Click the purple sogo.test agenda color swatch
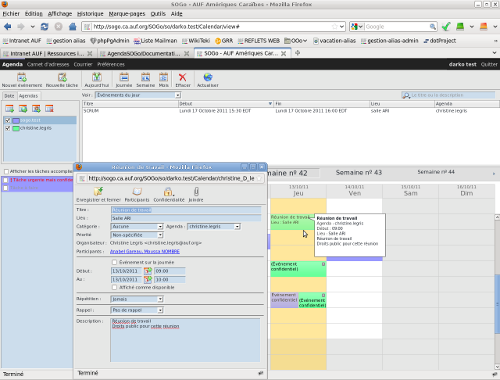The image size is (500, 380). 16,120
